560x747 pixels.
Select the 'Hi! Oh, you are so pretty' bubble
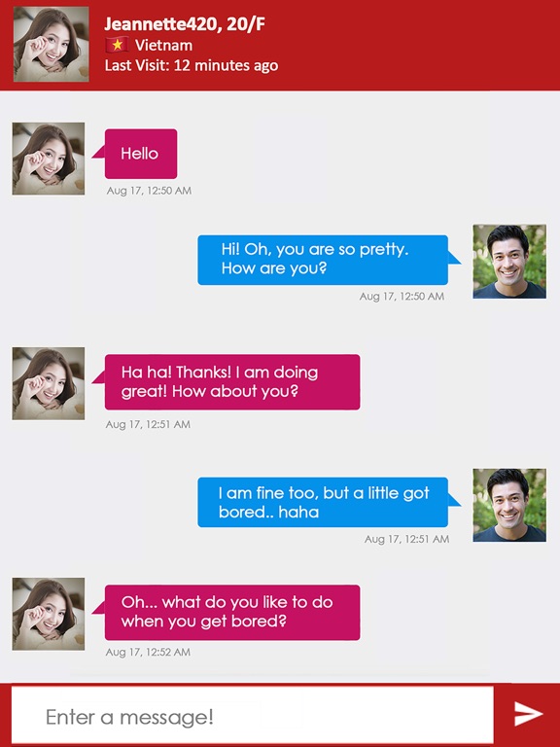pos(323,260)
